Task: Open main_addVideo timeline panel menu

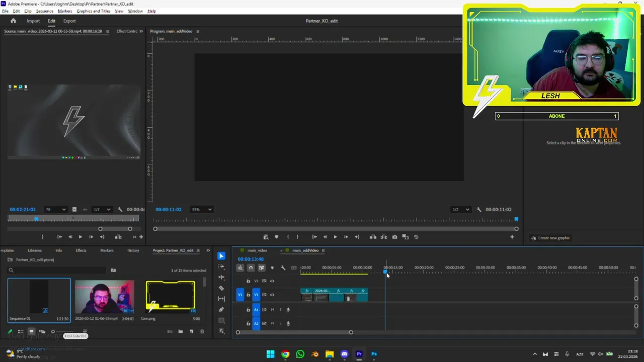Action: pos(323,250)
